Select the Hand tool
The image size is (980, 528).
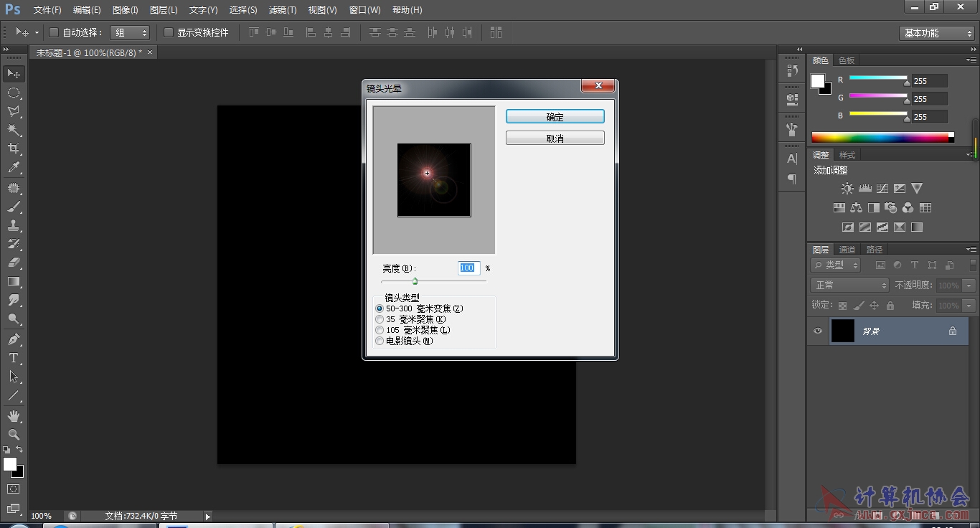[x=14, y=416]
